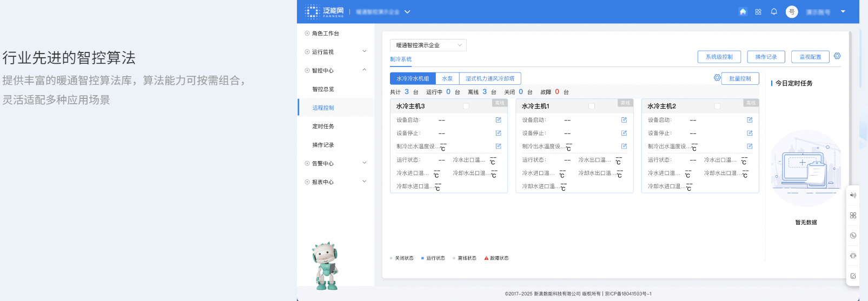This screenshot has width=868, height=301.
Task: Click the robot mascot assistant
Action: point(326,266)
